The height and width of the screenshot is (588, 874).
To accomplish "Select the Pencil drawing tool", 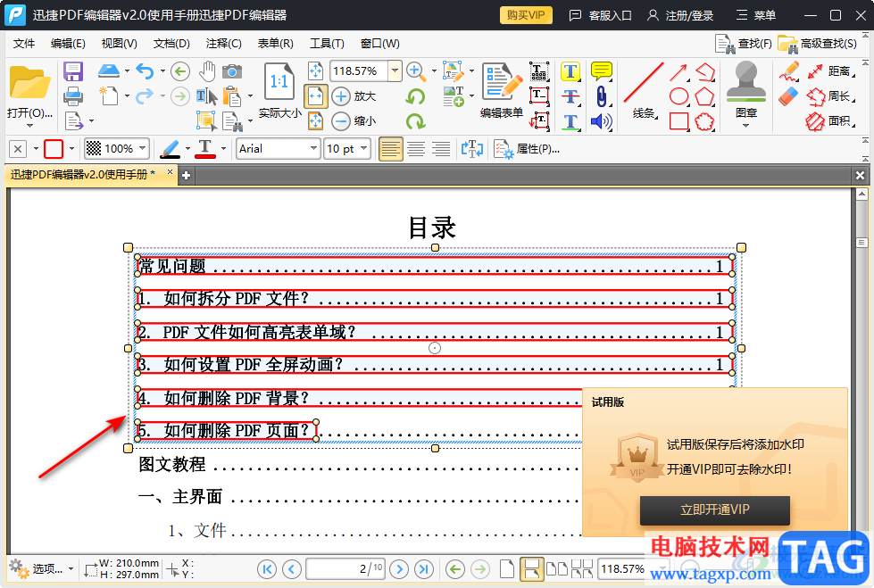I will coord(789,71).
